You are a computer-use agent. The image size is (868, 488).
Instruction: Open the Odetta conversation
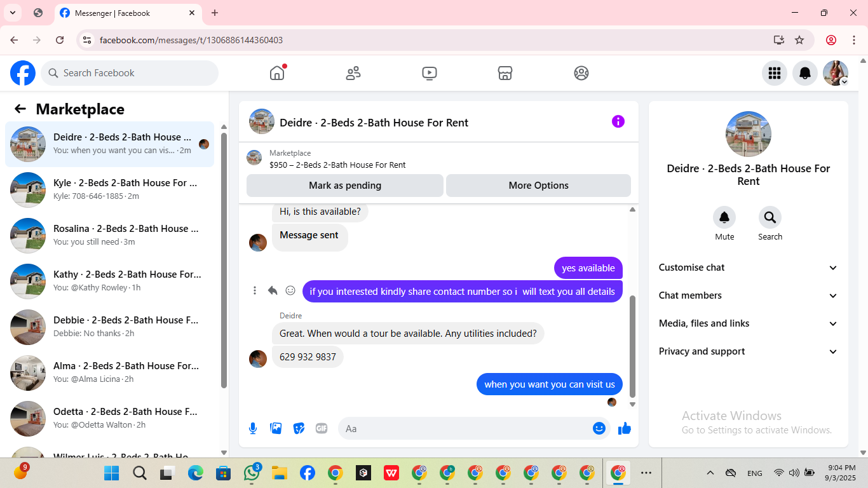110,418
